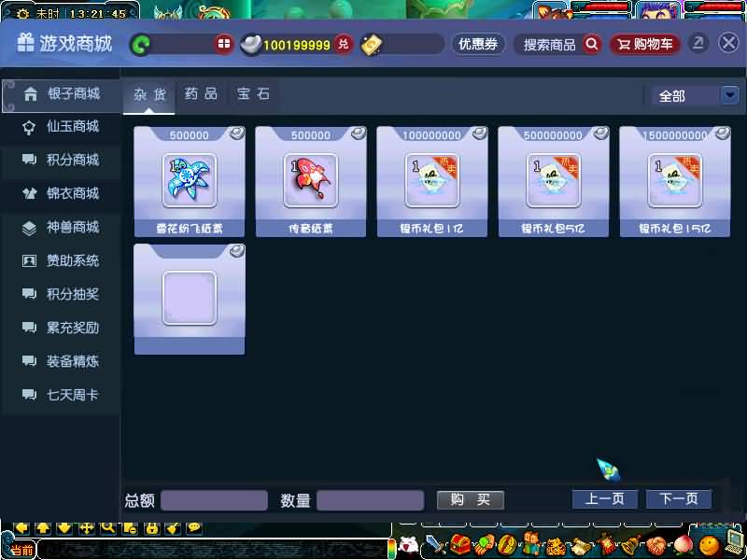Pick the 银币礼包5亿 gift pack
Viewport: 747px width, 560px height.
pos(554,181)
